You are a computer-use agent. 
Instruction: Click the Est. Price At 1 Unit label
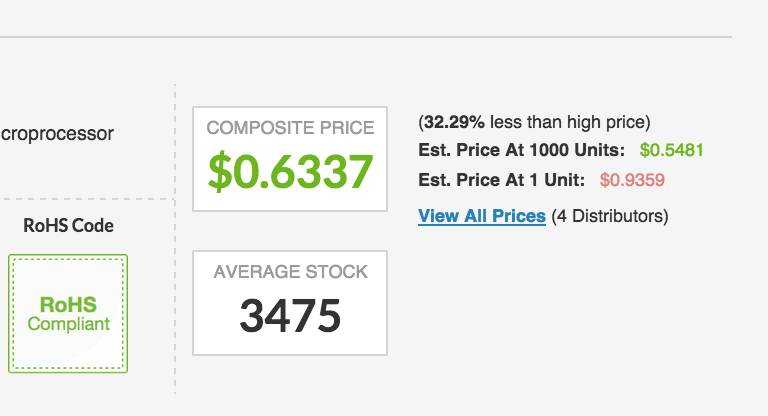(x=502, y=180)
